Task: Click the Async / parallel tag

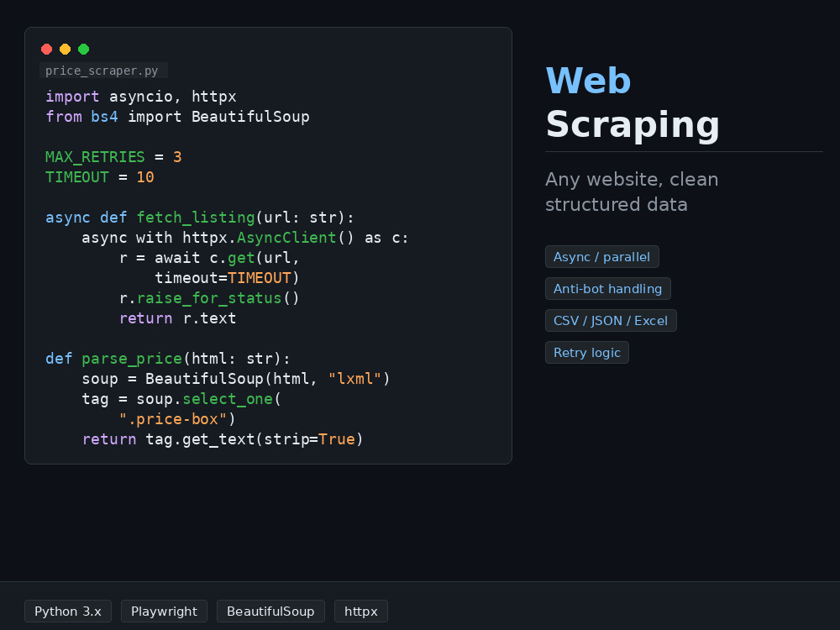Action: [x=601, y=257]
